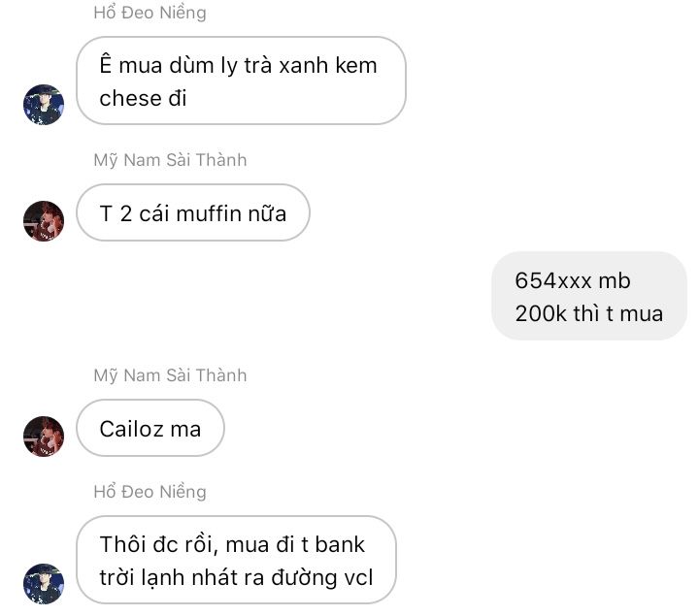Tap Mỹ Nam Sài Thành's avatar beside the muffin message
The image size is (699, 616).
(x=44, y=221)
